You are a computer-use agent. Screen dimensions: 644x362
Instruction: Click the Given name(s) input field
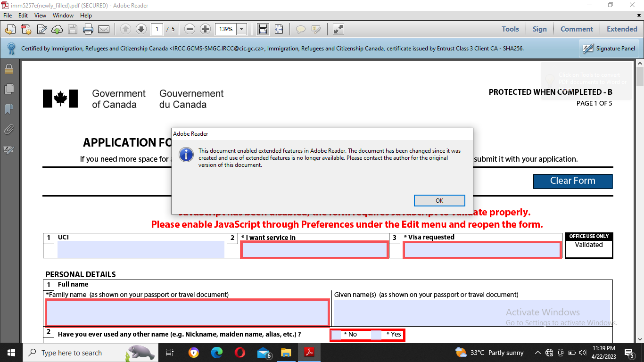tap(472, 313)
